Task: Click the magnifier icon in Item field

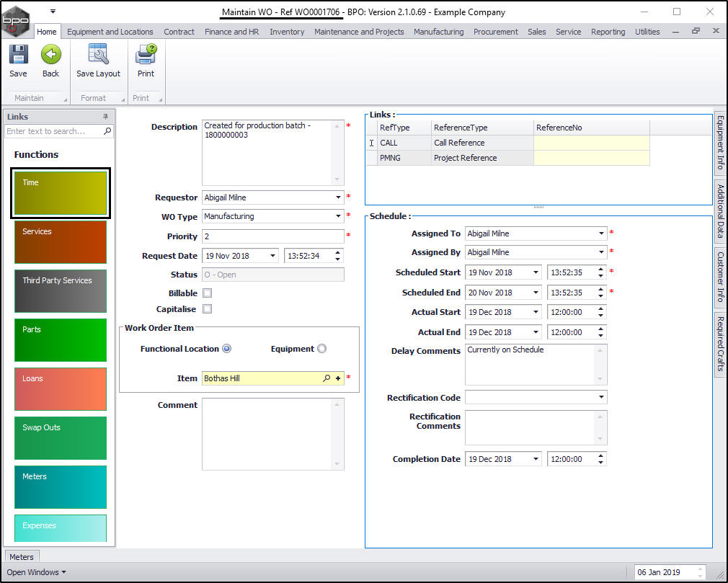Action: point(327,378)
